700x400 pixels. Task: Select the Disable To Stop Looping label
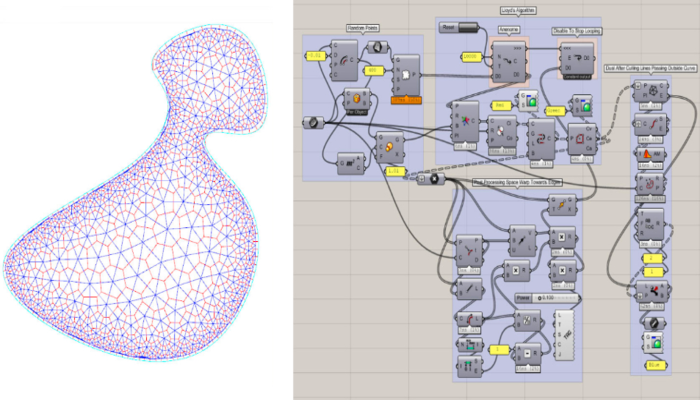click(x=576, y=31)
